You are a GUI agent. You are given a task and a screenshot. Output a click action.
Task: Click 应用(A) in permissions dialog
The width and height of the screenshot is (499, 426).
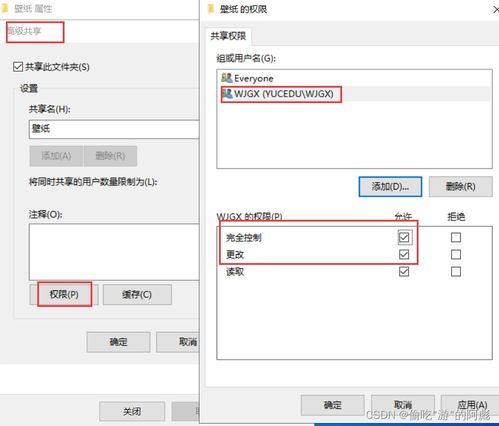[x=472, y=405]
